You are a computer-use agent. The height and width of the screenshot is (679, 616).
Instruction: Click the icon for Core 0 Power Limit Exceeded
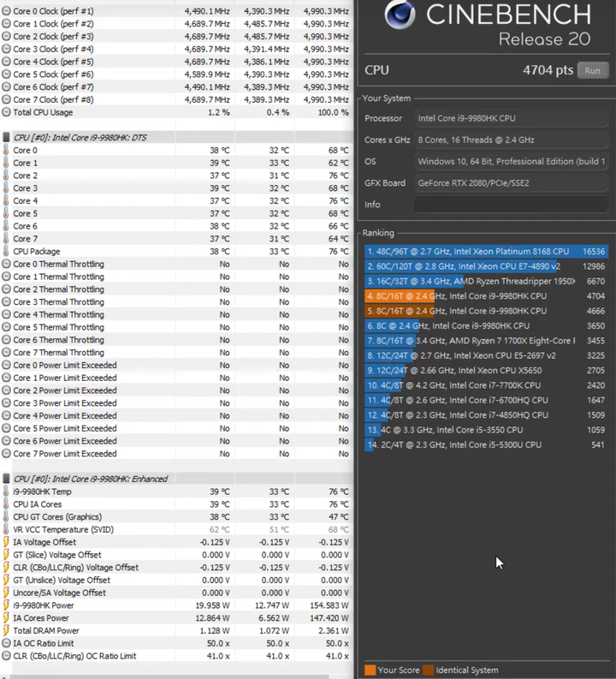coord(6,365)
